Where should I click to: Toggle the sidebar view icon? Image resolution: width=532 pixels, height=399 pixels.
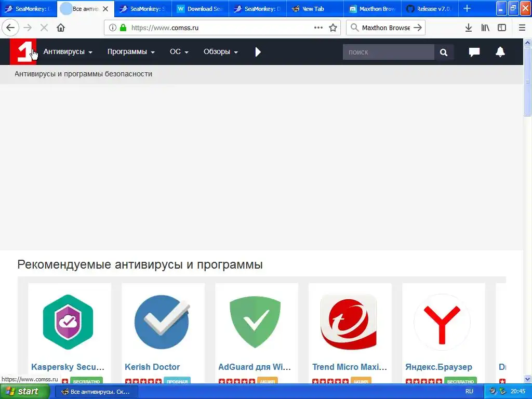coord(502,28)
